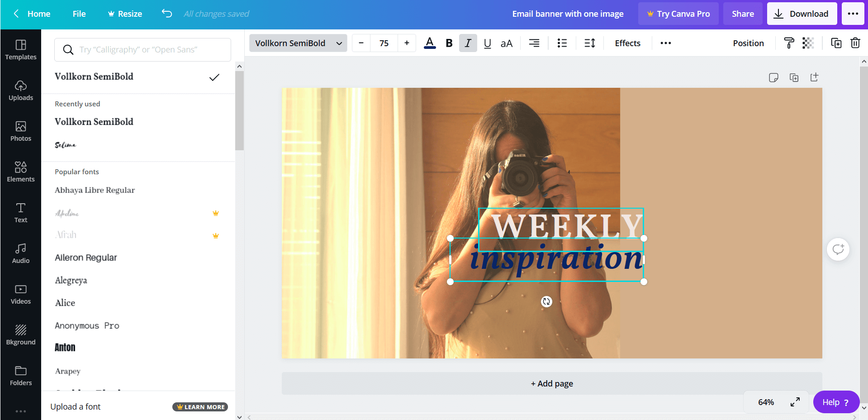Open the text color picker

tap(429, 43)
